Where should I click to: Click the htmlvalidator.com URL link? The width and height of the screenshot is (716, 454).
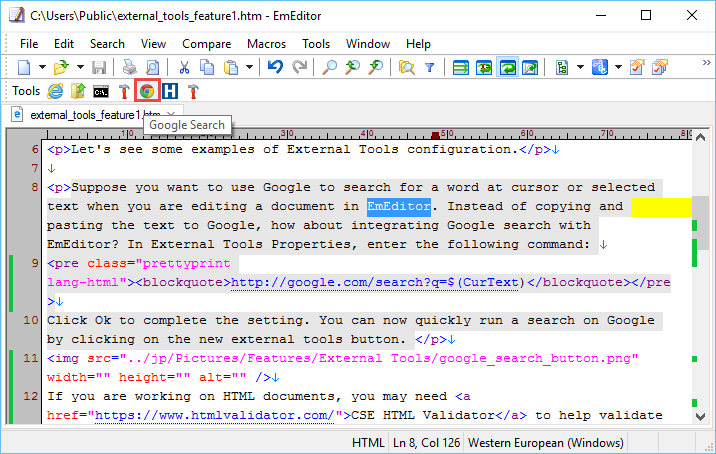coord(214,415)
